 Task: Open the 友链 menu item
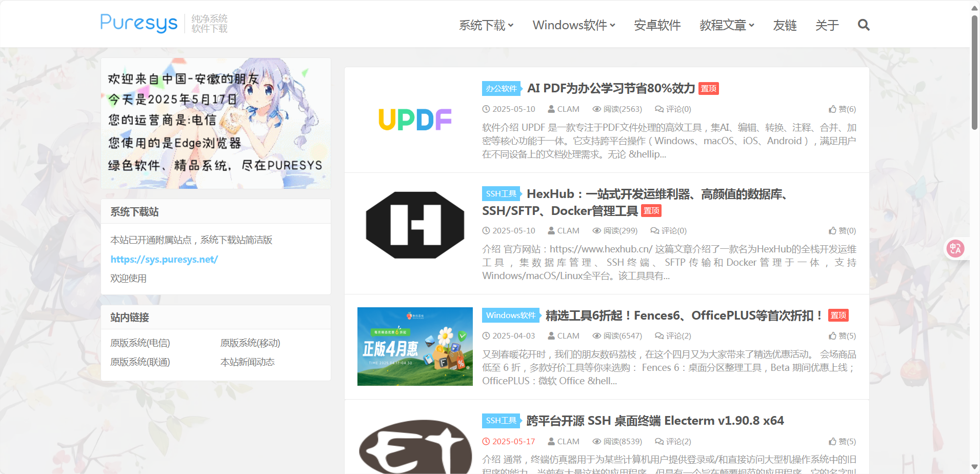(785, 25)
